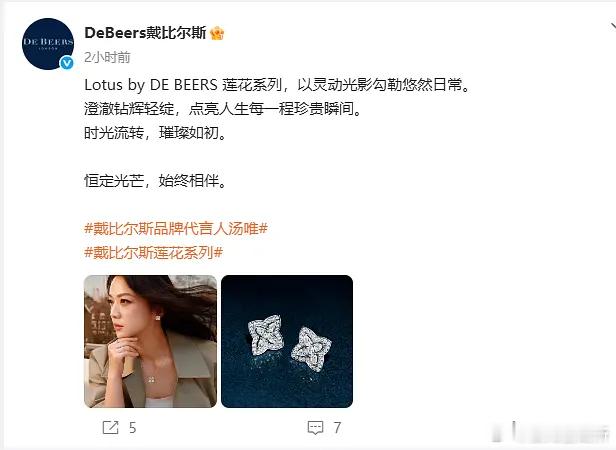Click the 时光流转，璀璨如初 text line

tap(156, 133)
